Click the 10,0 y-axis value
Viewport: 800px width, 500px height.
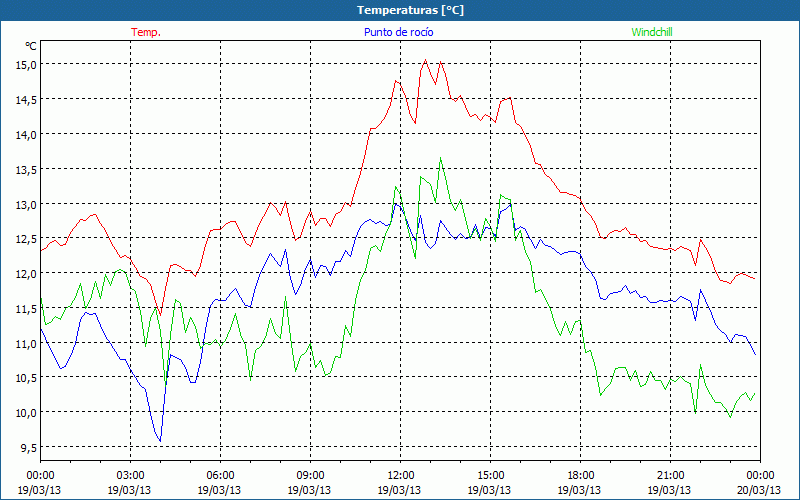click(26, 412)
